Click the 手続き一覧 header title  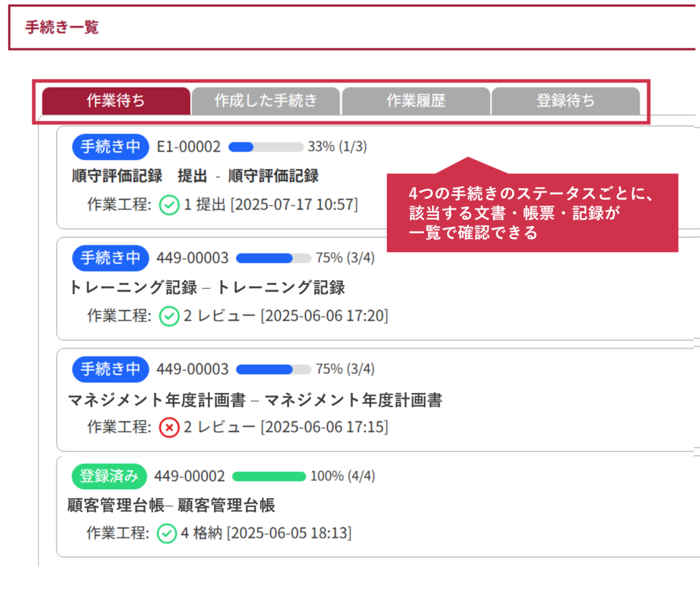[62, 27]
